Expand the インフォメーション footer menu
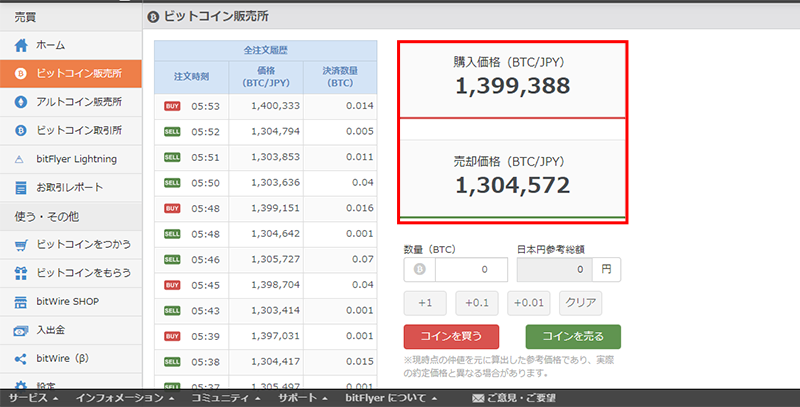Screen dimensions: 800x407 pos(126,398)
